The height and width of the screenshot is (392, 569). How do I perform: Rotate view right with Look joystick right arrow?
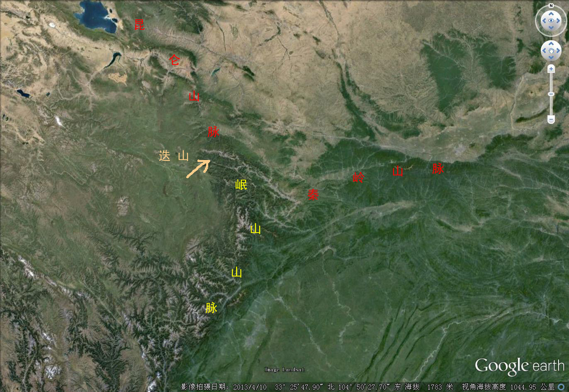click(558, 21)
